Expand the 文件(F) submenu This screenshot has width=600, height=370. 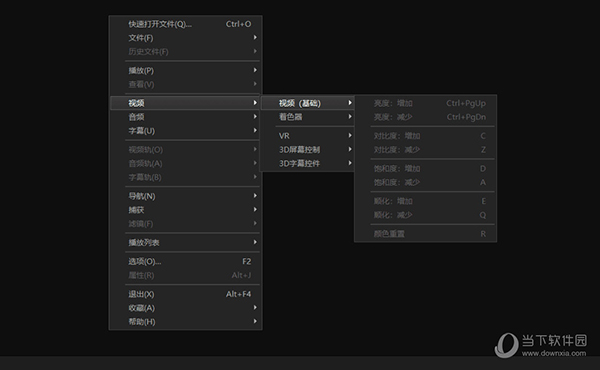pos(186,38)
